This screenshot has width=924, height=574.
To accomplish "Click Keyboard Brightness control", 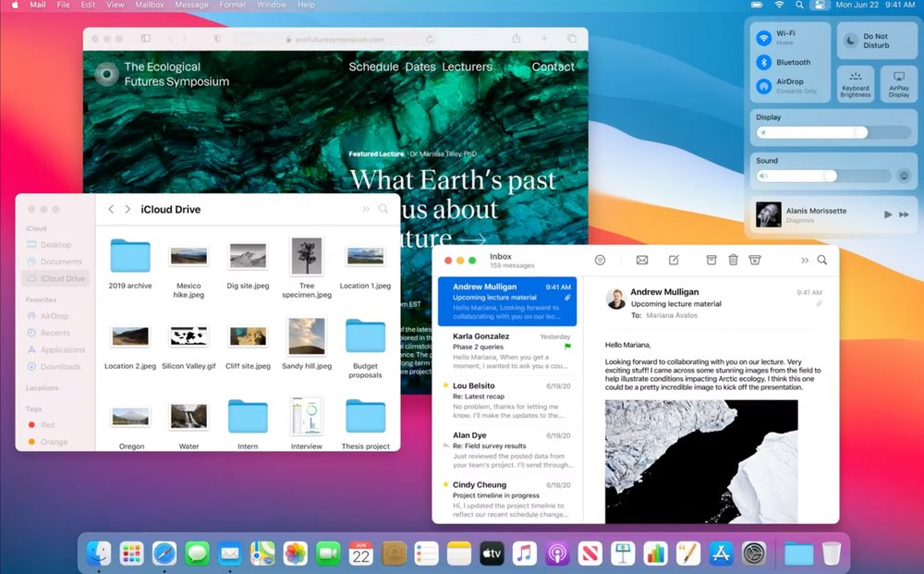I will pos(856,84).
